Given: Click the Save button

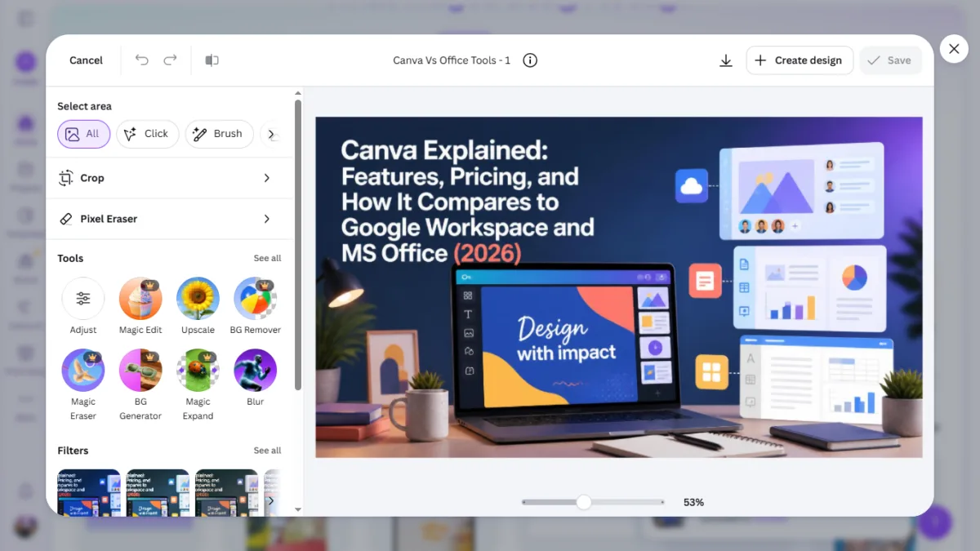Looking at the screenshot, I should (x=890, y=60).
